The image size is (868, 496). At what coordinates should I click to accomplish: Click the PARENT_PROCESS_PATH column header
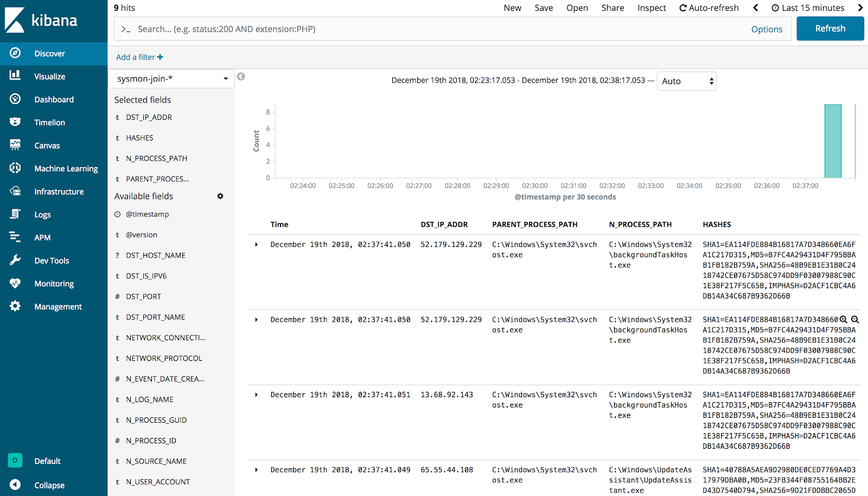535,224
